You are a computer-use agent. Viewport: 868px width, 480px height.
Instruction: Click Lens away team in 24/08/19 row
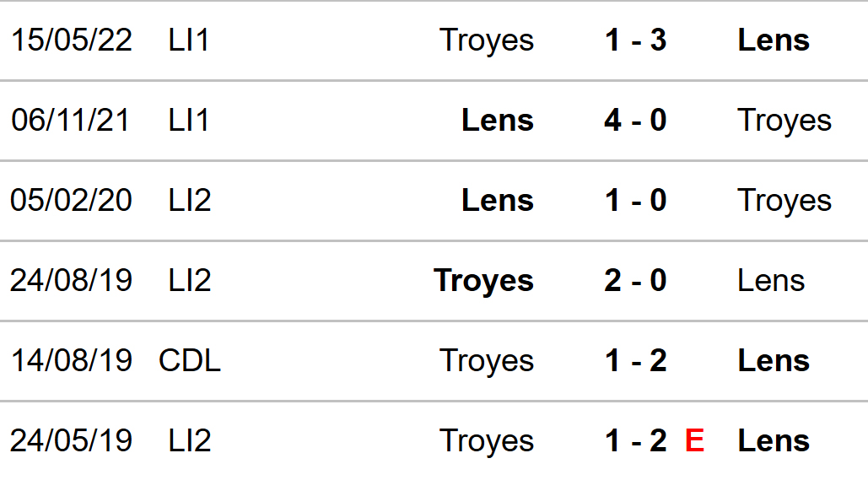tap(770, 281)
